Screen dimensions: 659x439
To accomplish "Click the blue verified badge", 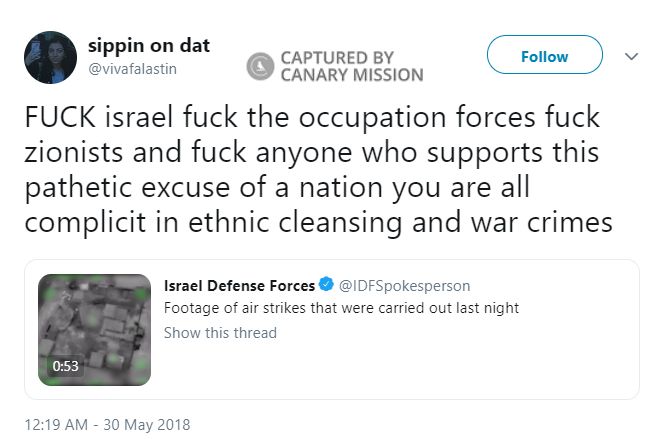I will [327, 286].
